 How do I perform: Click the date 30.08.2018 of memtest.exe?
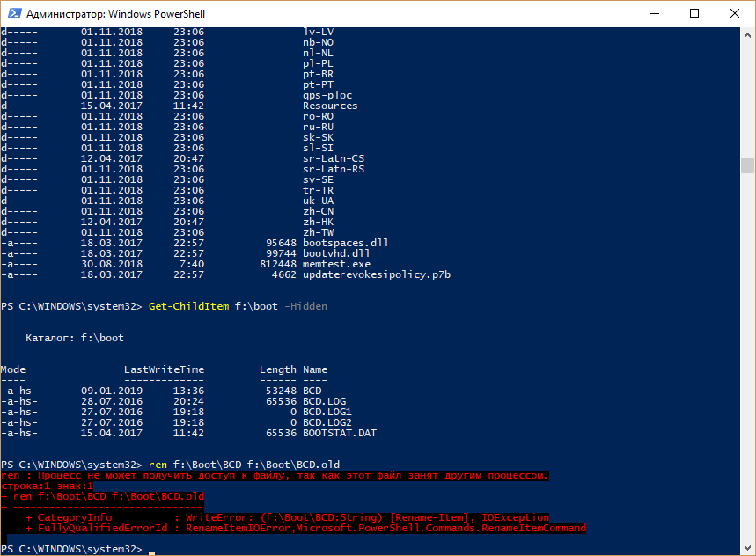[x=112, y=264]
